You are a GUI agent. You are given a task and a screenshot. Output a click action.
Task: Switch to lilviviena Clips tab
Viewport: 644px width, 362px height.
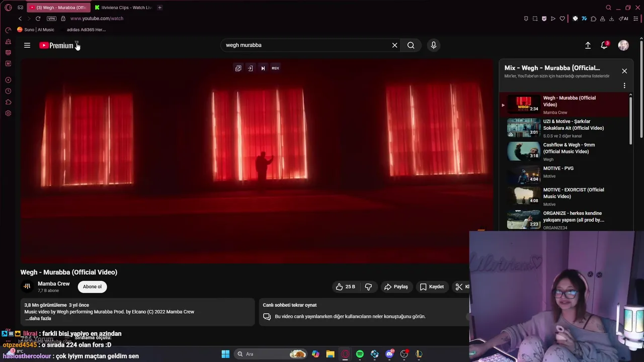[x=123, y=8]
